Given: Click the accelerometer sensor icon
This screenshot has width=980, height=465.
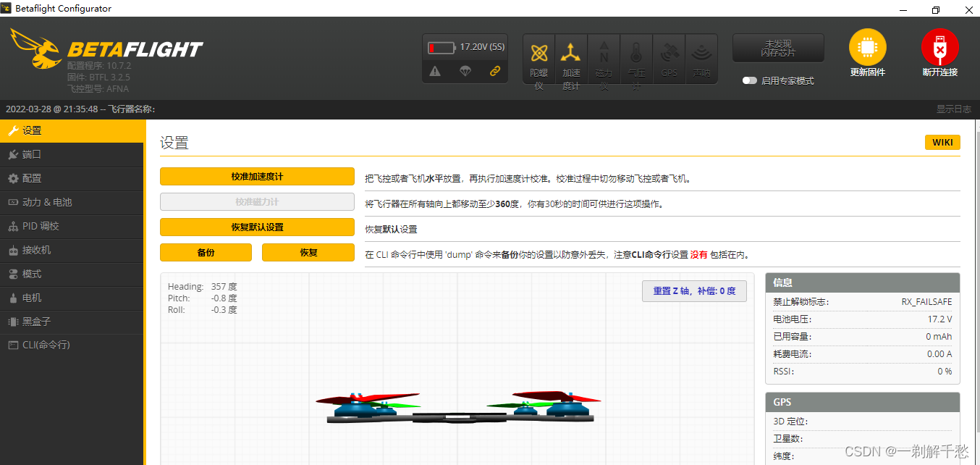Looking at the screenshot, I should 571,53.
